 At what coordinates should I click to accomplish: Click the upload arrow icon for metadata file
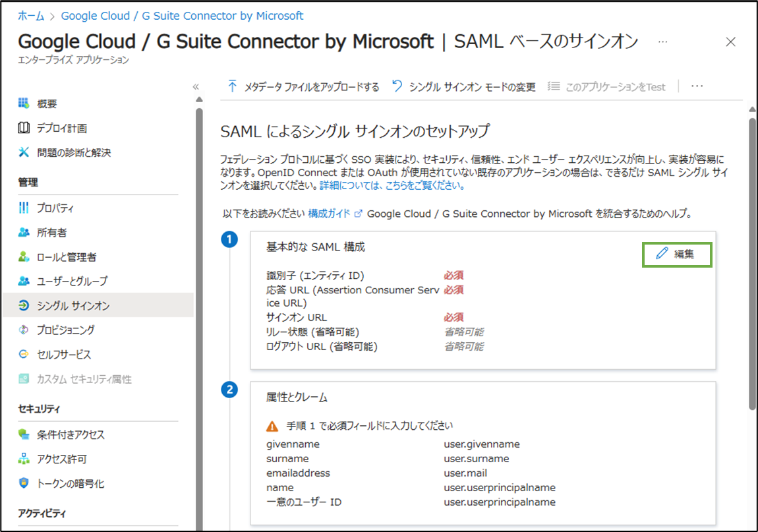coord(233,86)
